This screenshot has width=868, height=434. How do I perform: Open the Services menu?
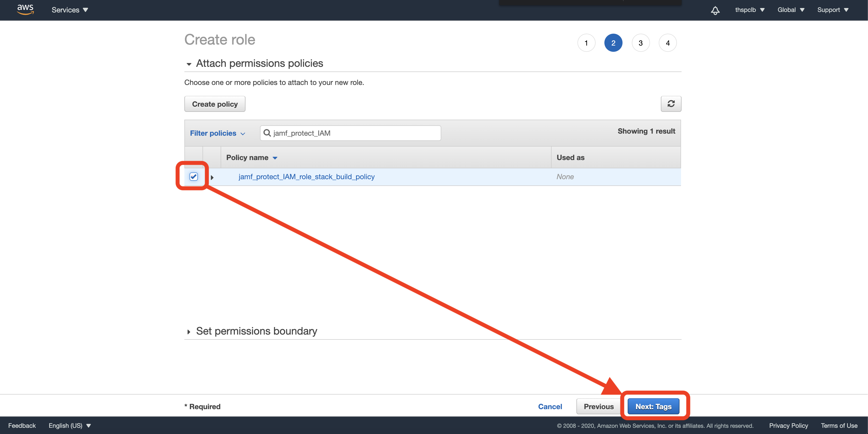click(70, 10)
